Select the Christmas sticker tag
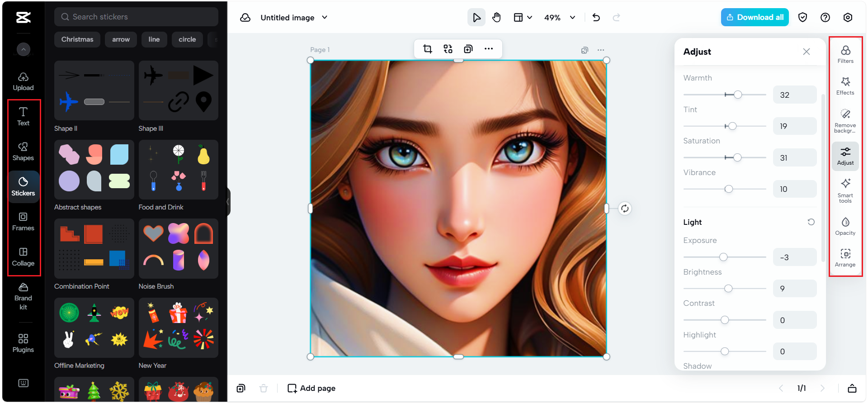The width and height of the screenshot is (868, 404). coord(77,39)
